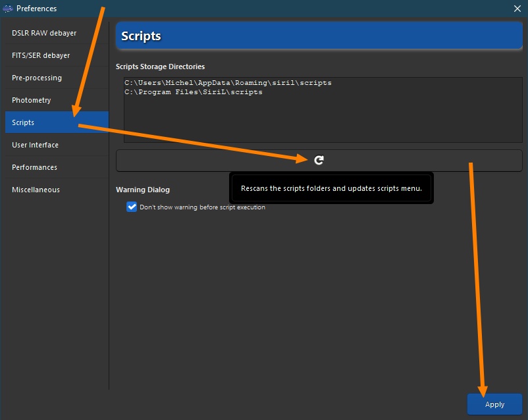The height and width of the screenshot is (420, 528).
Task: Close the Preferences window with the X
Action: [x=516, y=9]
